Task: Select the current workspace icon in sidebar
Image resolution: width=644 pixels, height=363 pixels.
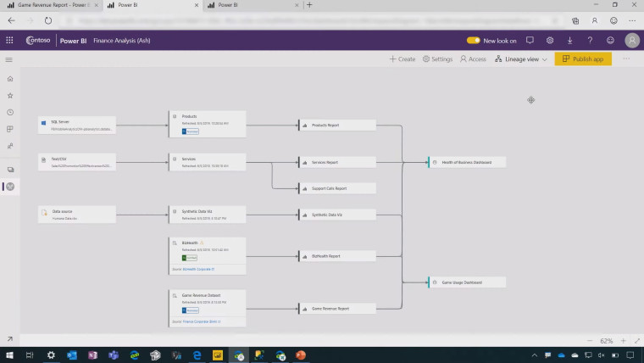Action: [10, 187]
